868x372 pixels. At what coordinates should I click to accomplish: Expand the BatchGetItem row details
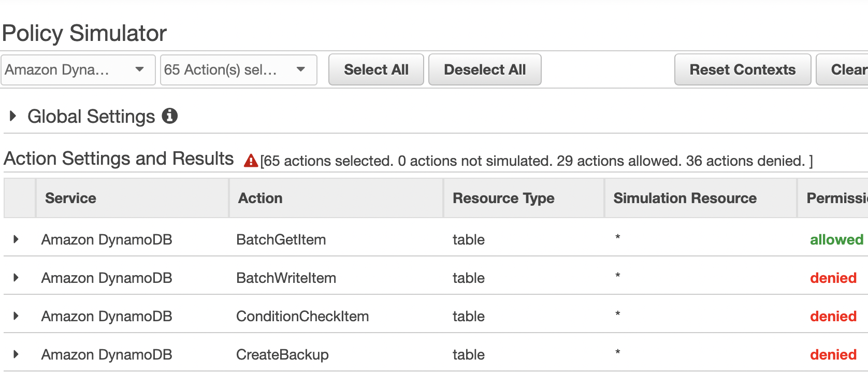click(x=16, y=239)
